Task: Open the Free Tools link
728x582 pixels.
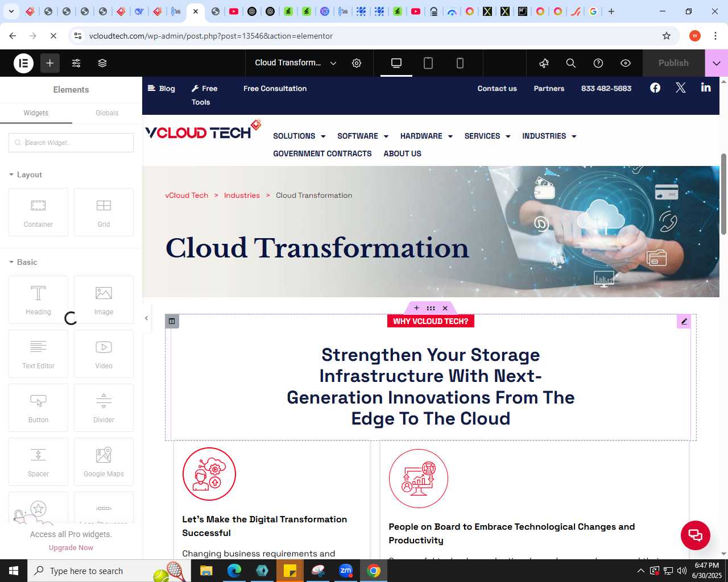Action: (205, 95)
